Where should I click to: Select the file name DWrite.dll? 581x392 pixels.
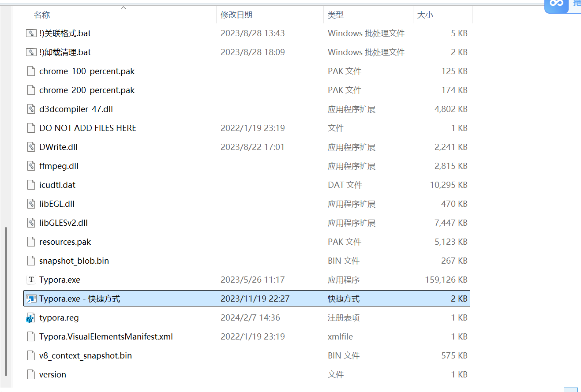point(58,147)
